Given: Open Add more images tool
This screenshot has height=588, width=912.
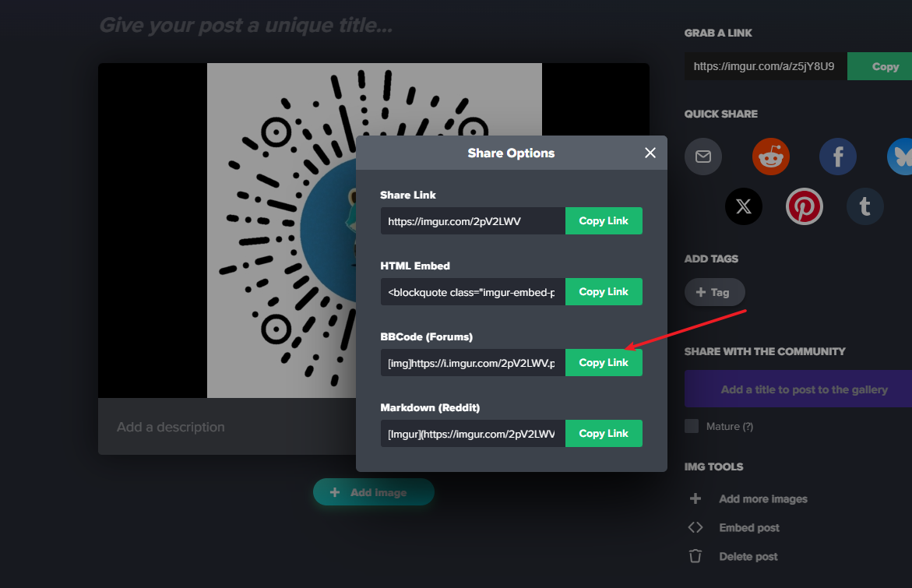Looking at the screenshot, I should coord(762,498).
